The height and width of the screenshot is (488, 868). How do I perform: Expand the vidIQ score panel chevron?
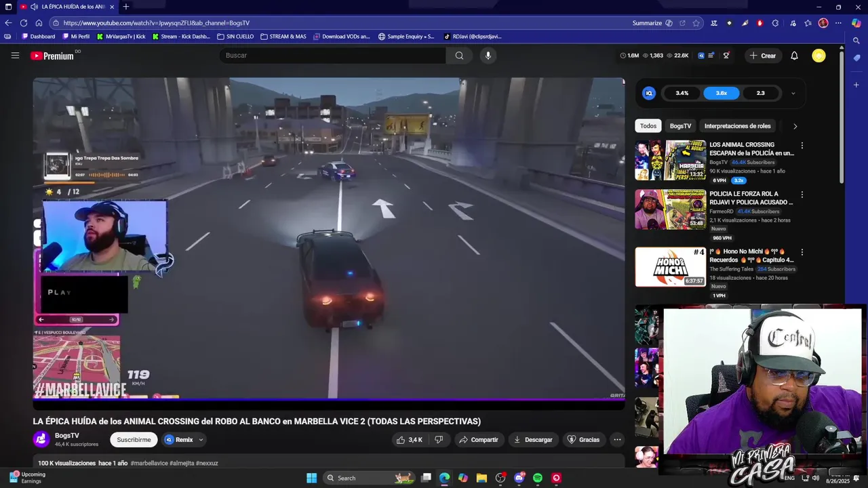coord(793,94)
